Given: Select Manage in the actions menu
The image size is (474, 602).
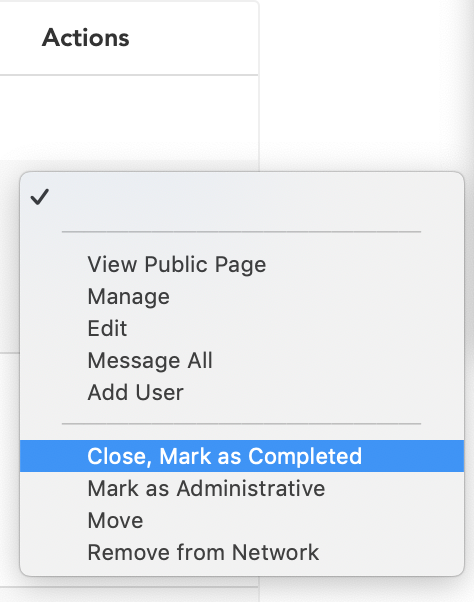Looking at the screenshot, I should coord(242,296).
